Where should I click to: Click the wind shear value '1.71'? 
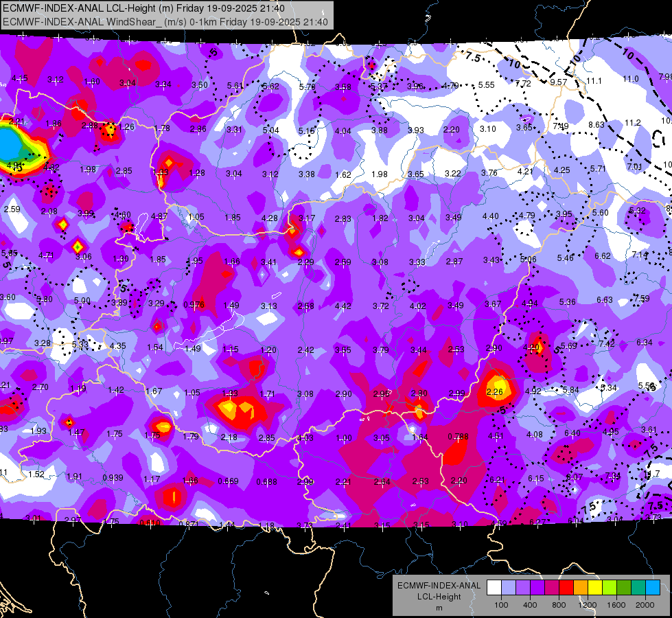coord(268,393)
